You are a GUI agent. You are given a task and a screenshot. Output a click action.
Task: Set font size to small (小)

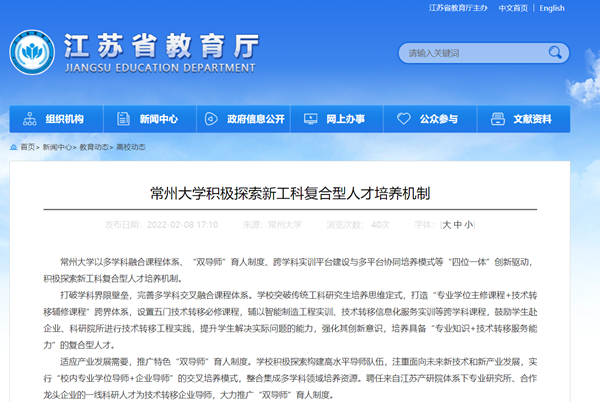coord(469,226)
